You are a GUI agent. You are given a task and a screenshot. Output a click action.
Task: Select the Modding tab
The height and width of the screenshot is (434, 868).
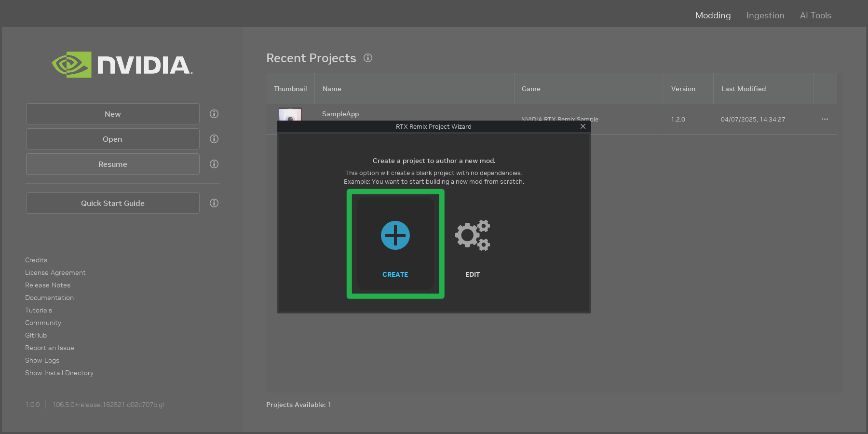(713, 15)
